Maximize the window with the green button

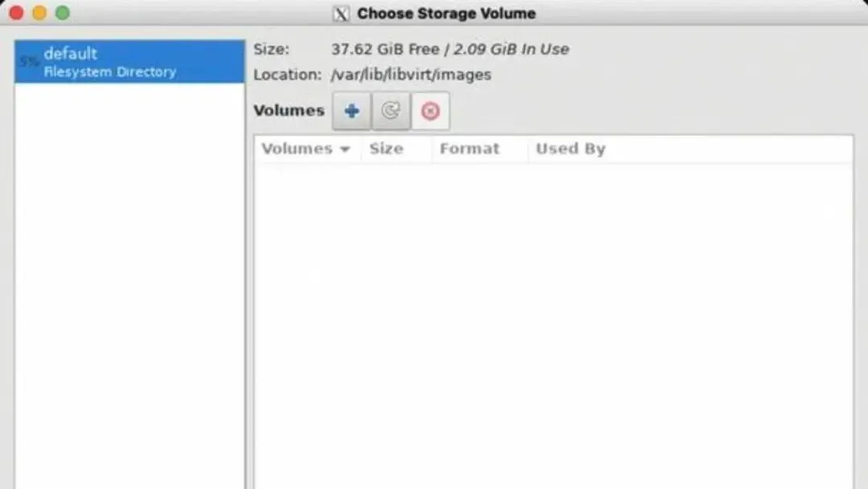63,13
